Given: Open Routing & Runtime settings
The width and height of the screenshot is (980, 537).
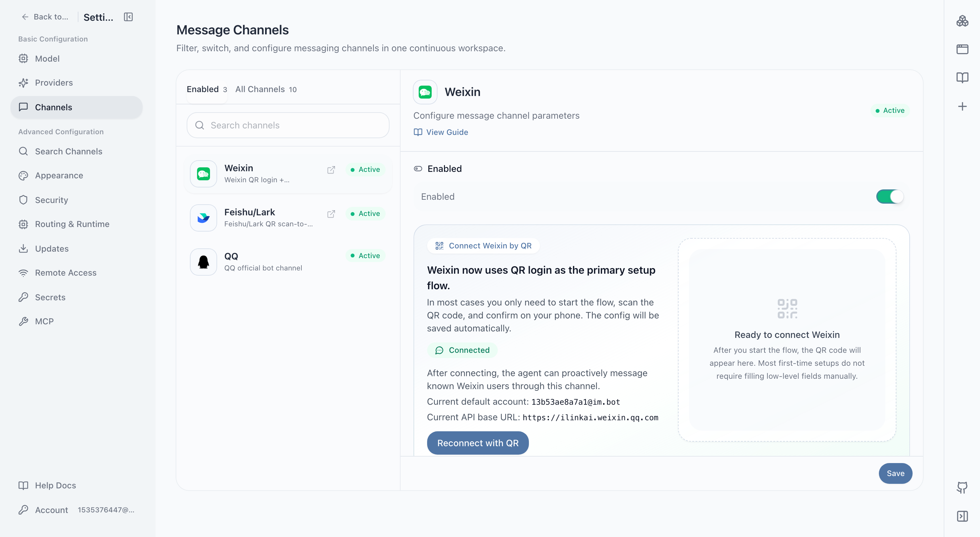Looking at the screenshot, I should coord(76,224).
